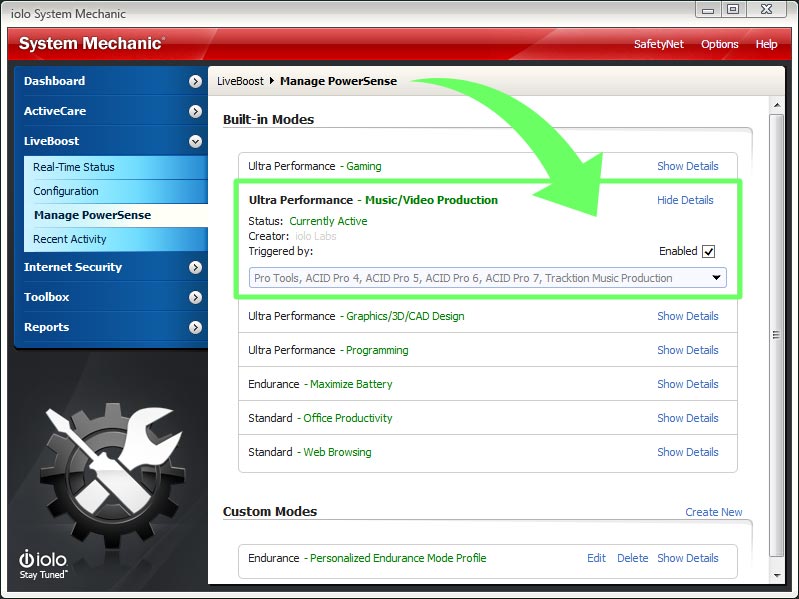Open Internet Security menu
Screen dimensions: 799x599
tap(73, 267)
